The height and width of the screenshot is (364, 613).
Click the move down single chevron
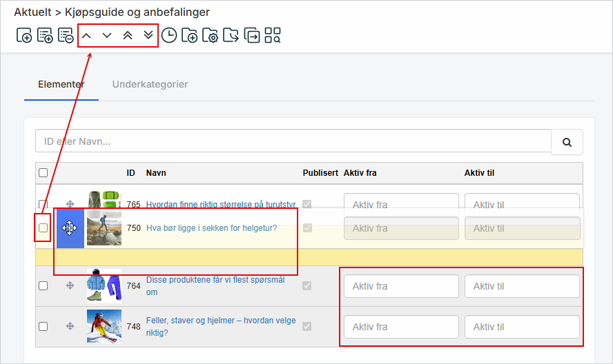107,35
